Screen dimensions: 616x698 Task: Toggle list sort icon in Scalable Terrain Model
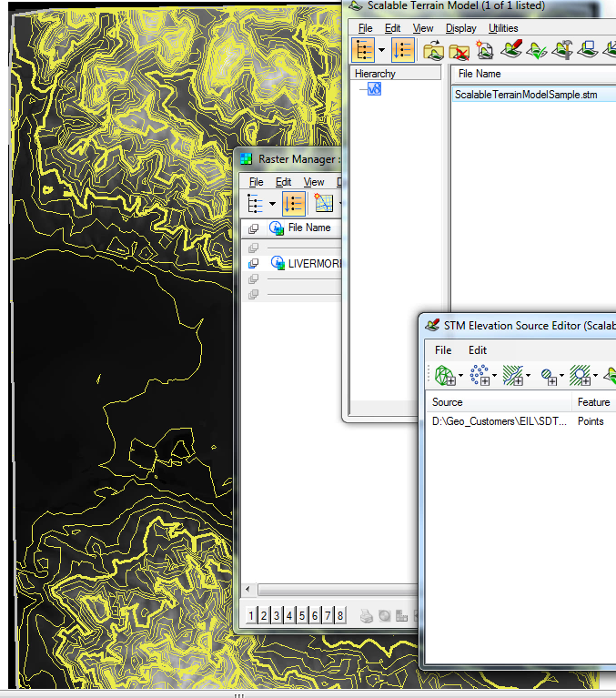[403, 50]
